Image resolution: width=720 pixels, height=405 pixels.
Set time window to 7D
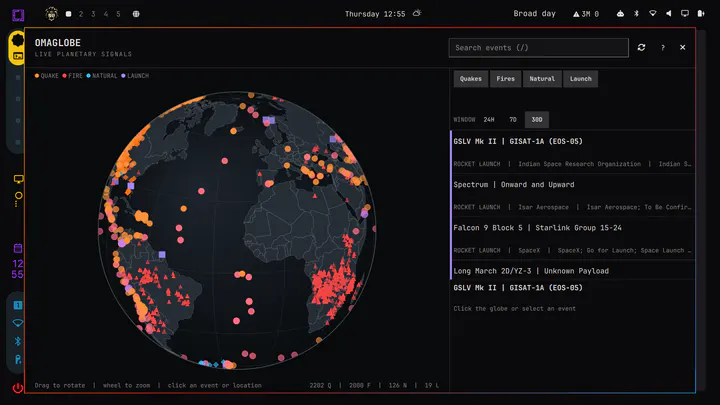pos(513,119)
